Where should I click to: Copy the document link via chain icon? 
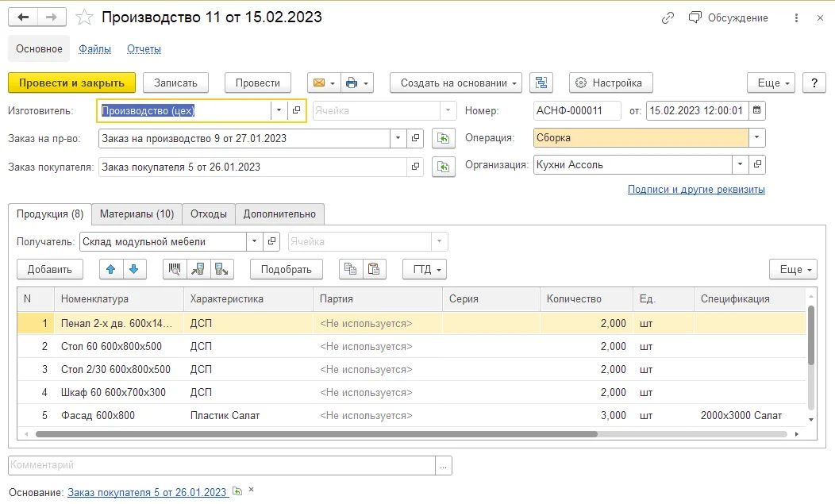[668, 18]
